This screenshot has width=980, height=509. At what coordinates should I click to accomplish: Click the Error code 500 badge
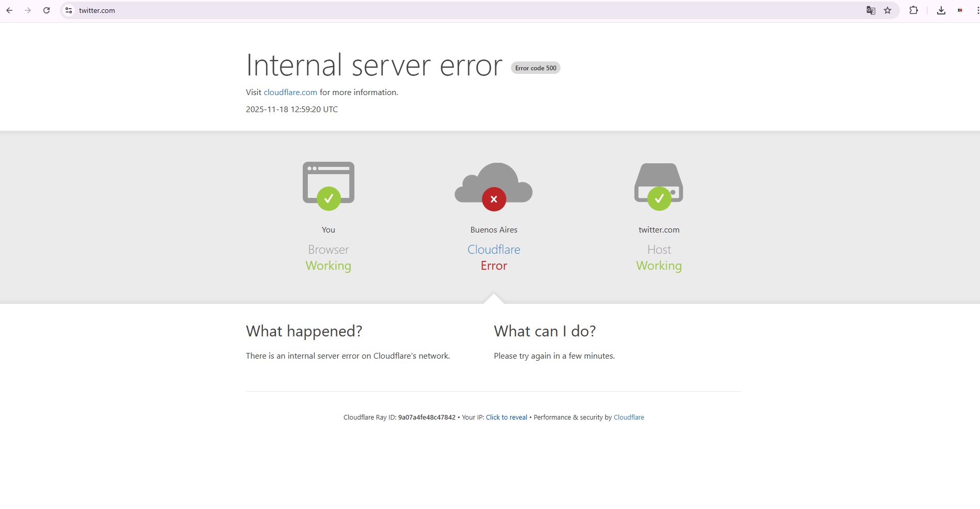click(536, 68)
